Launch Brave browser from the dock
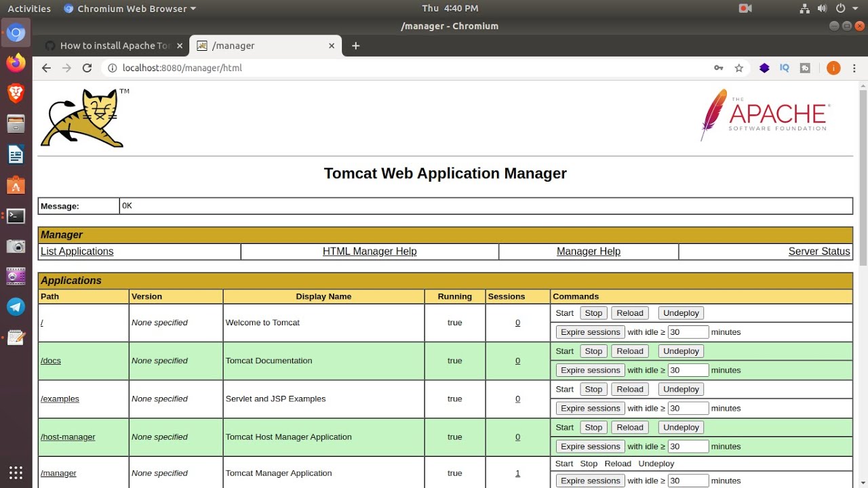 click(16, 94)
